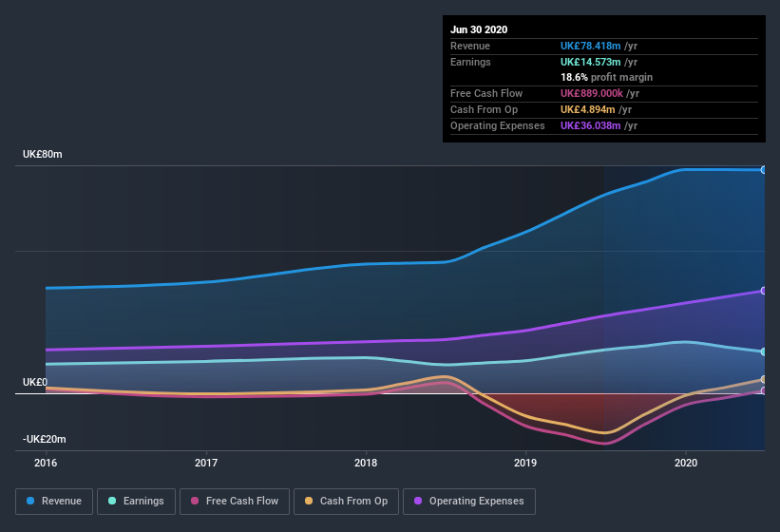780x532 pixels.
Task: Click the Operating Expenses label in tooltip
Action: 498,125
